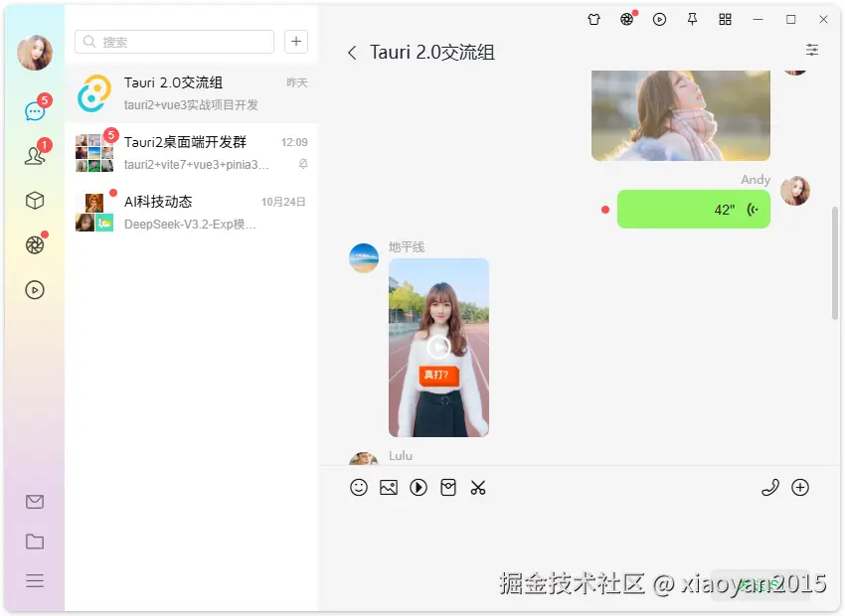The image size is (845, 616).
Task: Switch to the AI科技动态 conversation
Action: 189,211
